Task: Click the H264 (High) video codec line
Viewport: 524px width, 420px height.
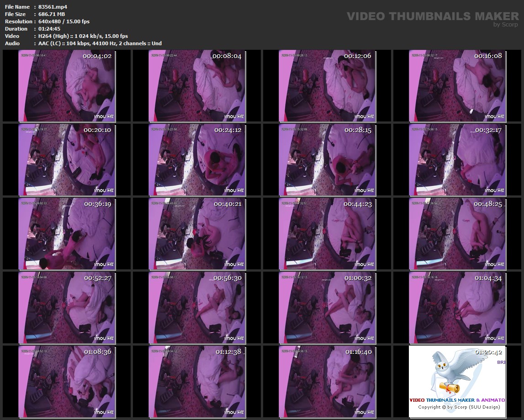Action: (x=83, y=36)
